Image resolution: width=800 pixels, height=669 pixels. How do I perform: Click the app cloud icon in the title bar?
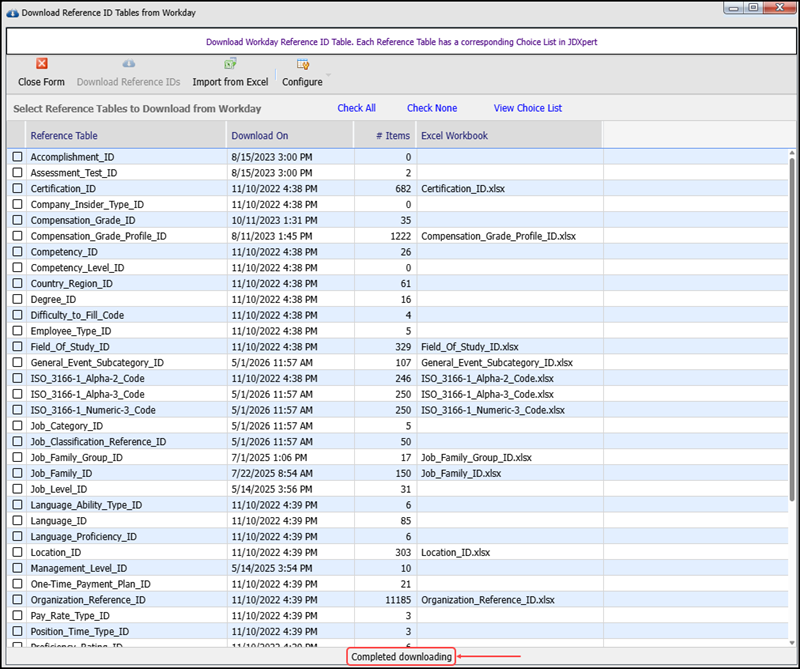coord(12,13)
